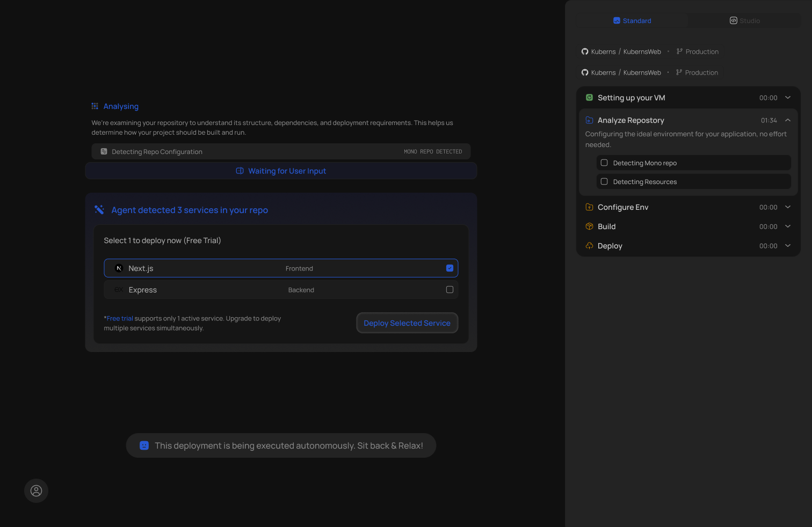Select the Express Backend service row

(x=281, y=290)
